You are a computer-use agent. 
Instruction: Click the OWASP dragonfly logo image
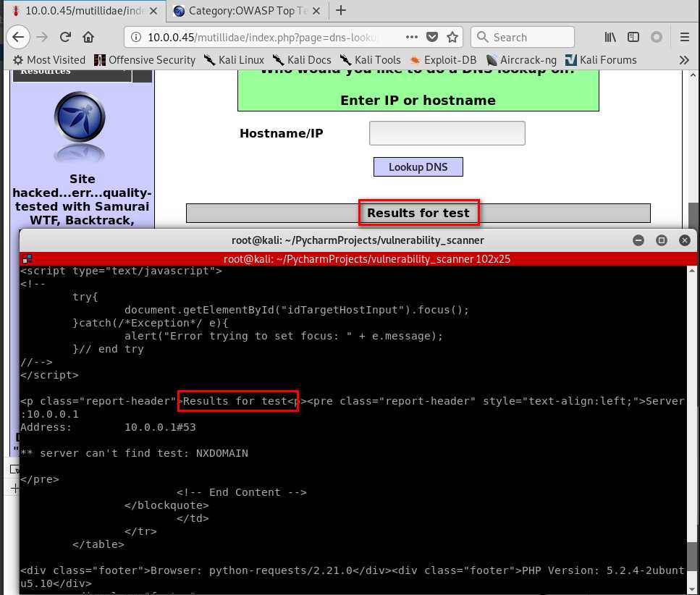tap(80, 117)
